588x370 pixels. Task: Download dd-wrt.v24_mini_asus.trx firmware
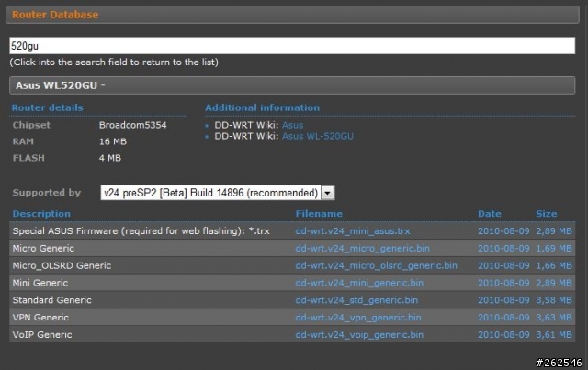click(353, 231)
